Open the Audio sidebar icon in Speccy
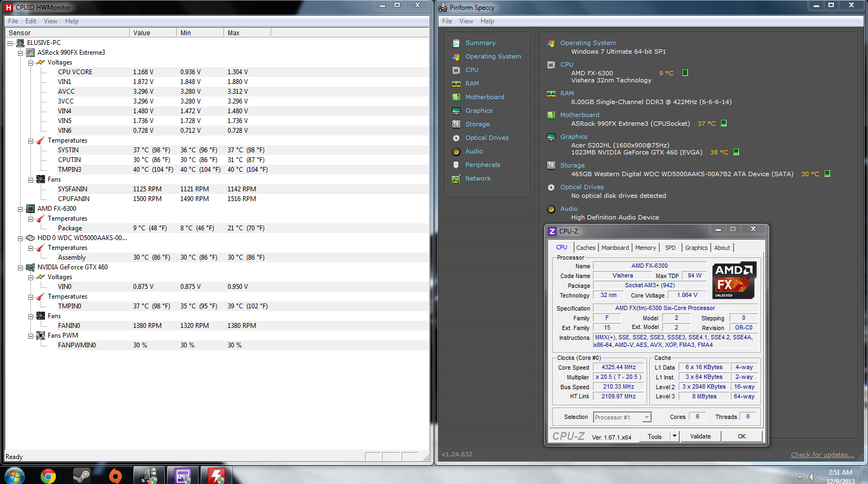 pos(456,151)
